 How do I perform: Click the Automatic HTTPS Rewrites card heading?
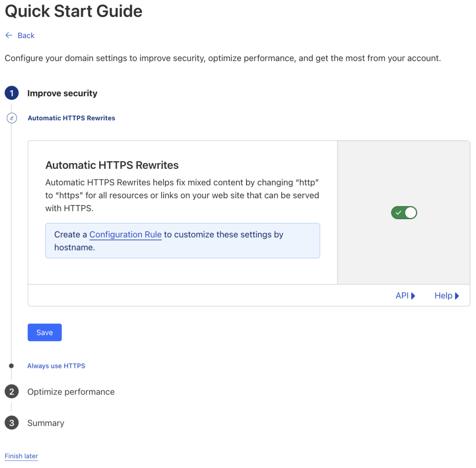(112, 165)
